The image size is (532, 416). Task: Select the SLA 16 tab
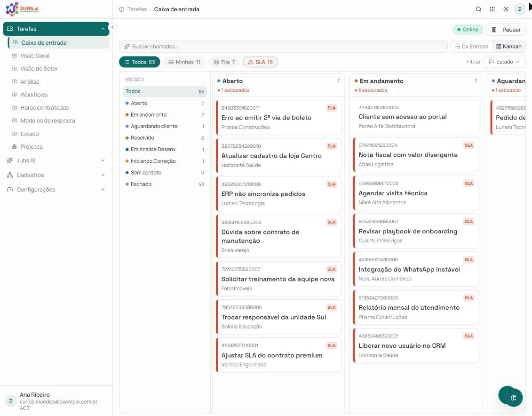click(x=260, y=62)
